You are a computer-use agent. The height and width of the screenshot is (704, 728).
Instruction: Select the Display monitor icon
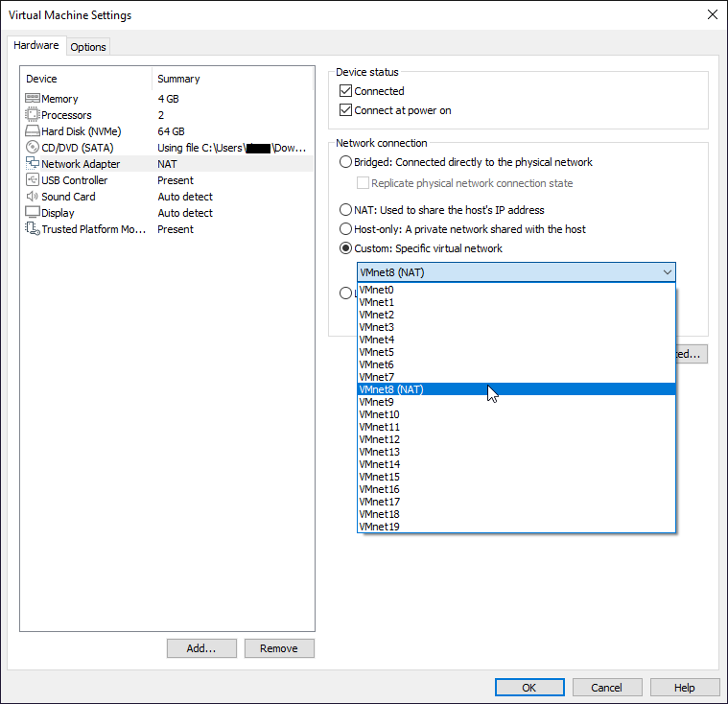pos(32,212)
